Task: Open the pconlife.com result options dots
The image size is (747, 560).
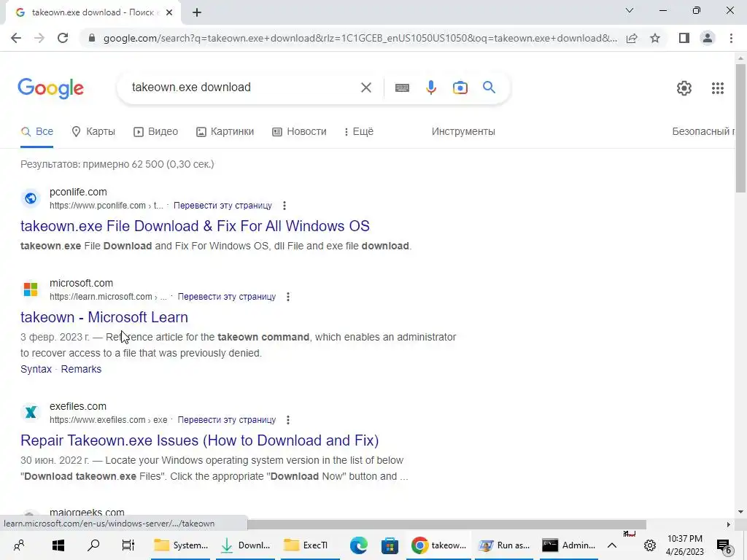Action: (x=285, y=206)
